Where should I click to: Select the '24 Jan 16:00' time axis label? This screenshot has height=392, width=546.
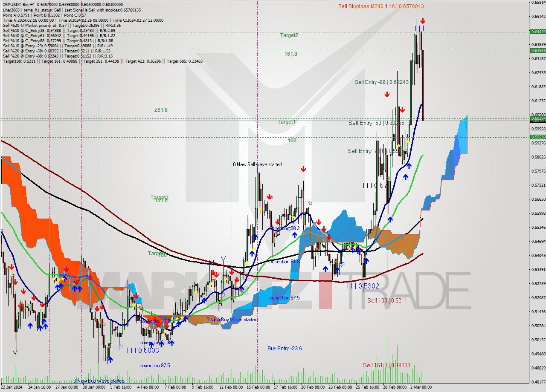click(40, 387)
